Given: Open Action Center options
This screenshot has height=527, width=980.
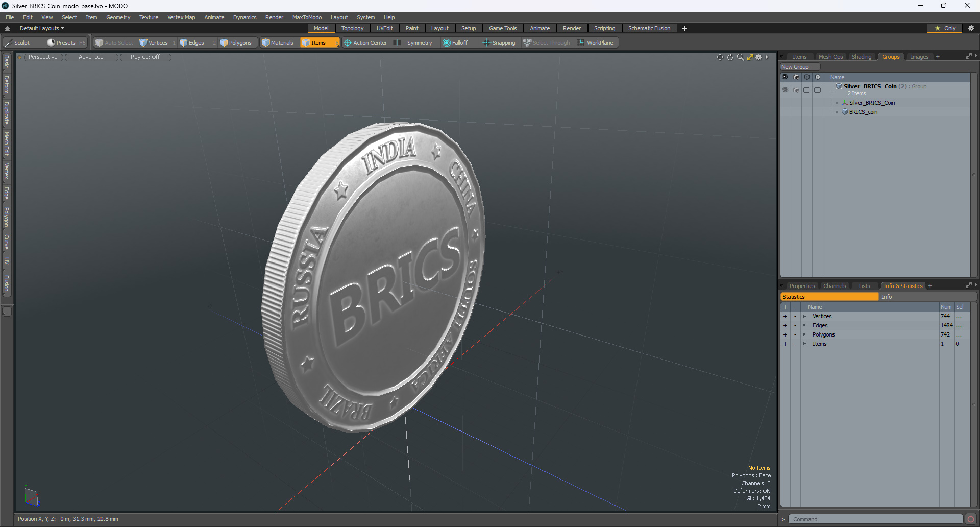Looking at the screenshot, I should coord(365,43).
